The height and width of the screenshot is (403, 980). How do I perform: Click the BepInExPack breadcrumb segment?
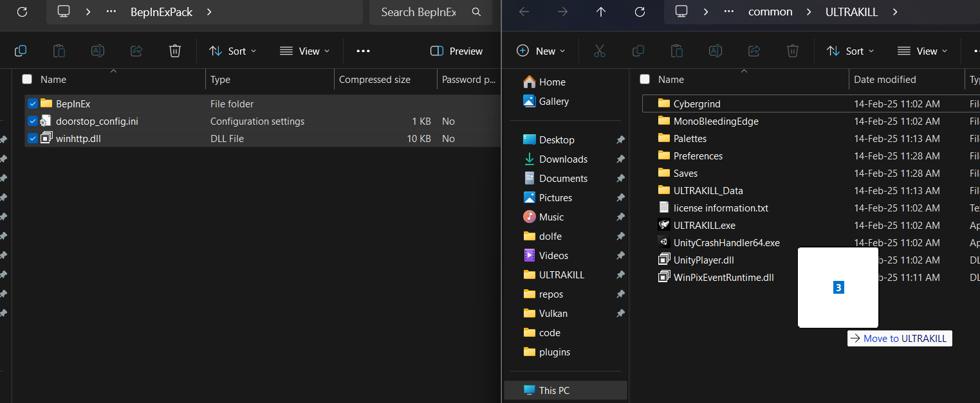pyautogui.click(x=161, y=12)
